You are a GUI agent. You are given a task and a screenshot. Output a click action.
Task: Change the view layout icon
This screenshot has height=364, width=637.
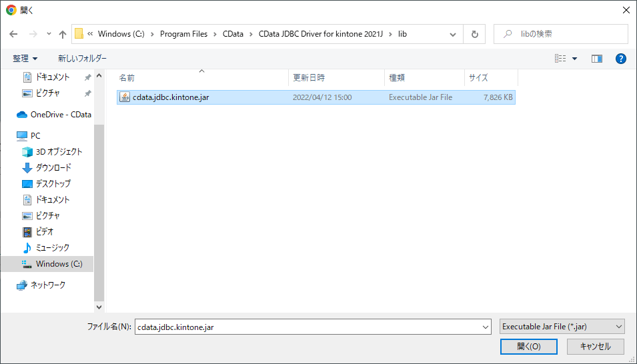[x=560, y=59]
